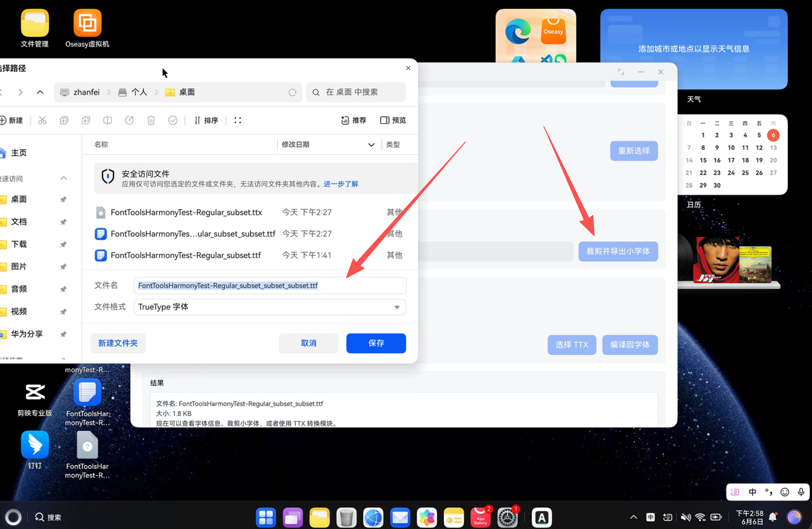Image resolution: width=812 pixels, height=529 pixels.
Task: Unpin 音频 using its pin icon
Action: click(64, 289)
